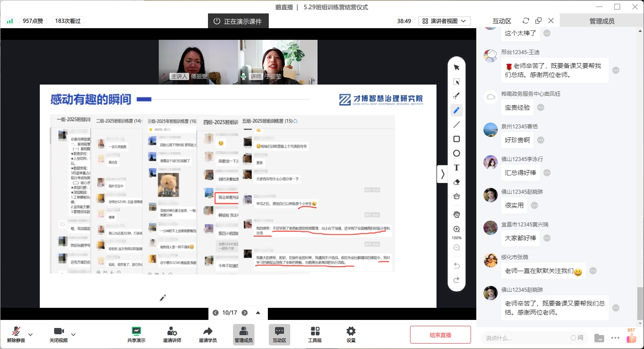Undo the last annotation
Viewport: 644px width, 349px height.
457,266
